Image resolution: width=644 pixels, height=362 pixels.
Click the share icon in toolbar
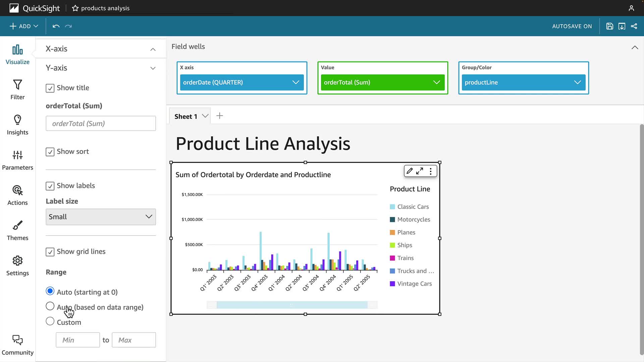pos(634,26)
